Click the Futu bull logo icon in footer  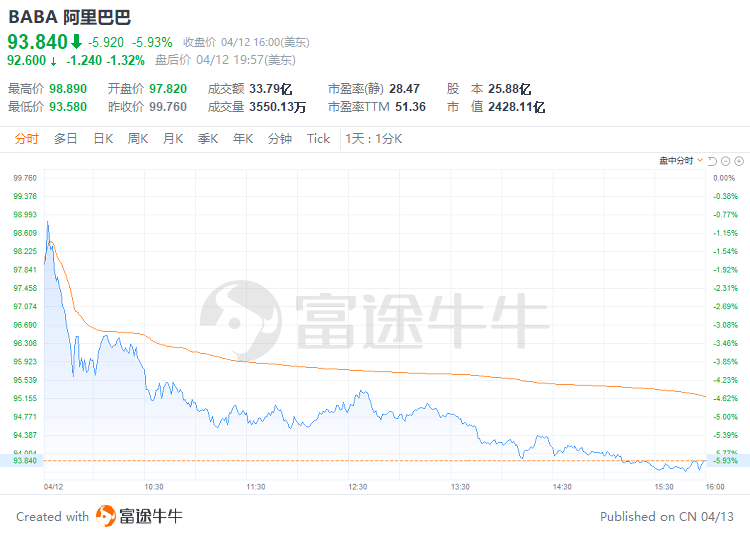106,516
